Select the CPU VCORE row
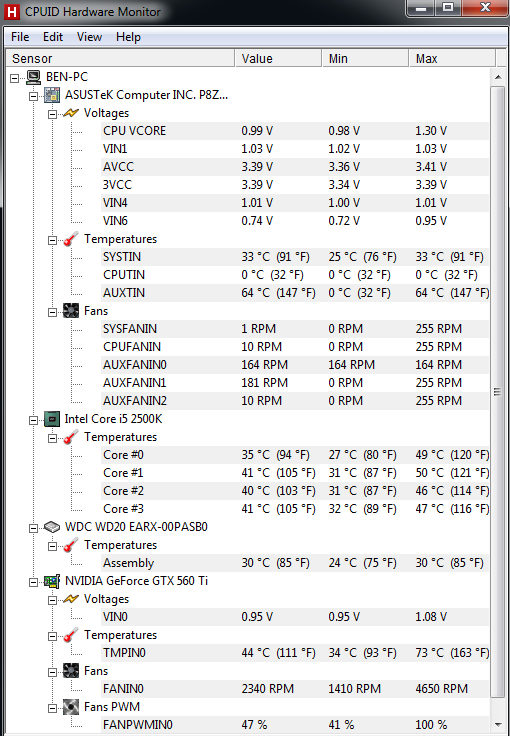The width and height of the screenshot is (510, 736). point(296,131)
